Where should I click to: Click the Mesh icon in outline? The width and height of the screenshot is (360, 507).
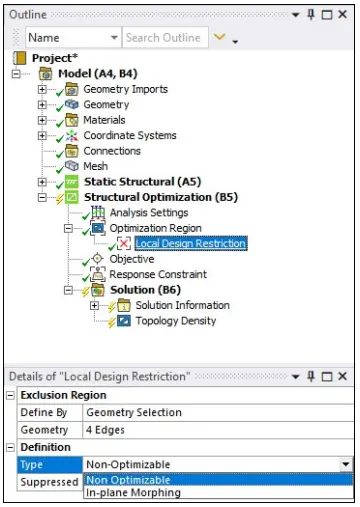(x=72, y=166)
